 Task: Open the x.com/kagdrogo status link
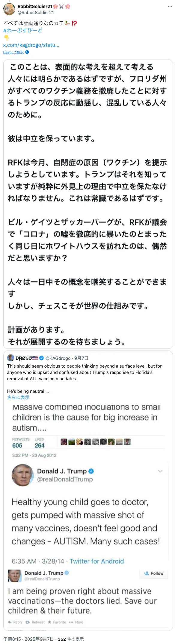31,45
